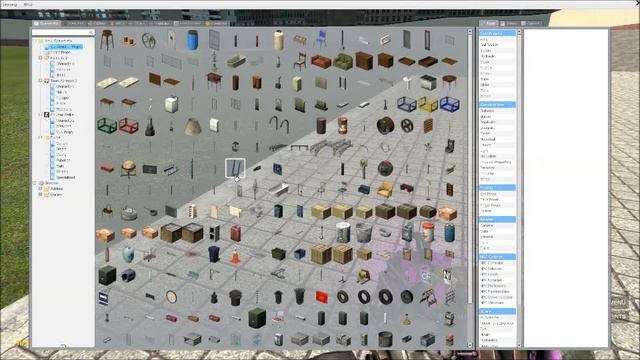Spawn the wall clock prop
This screenshot has width=640, height=360.
click(171, 297)
